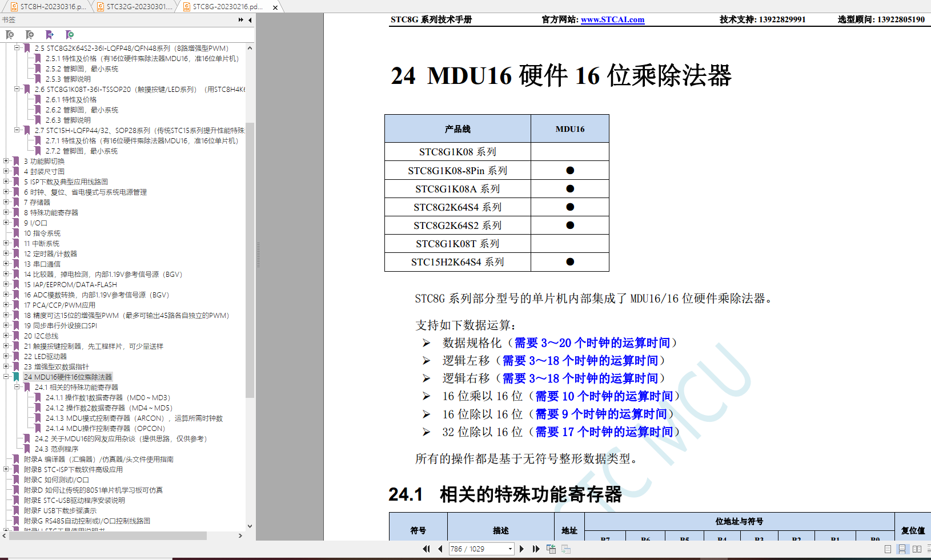Collapse the 2.7 STC15H-LQFP44/32 bookmark node
Image resolution: width=931 pixels, height=560 pixels.
[17, 130]
